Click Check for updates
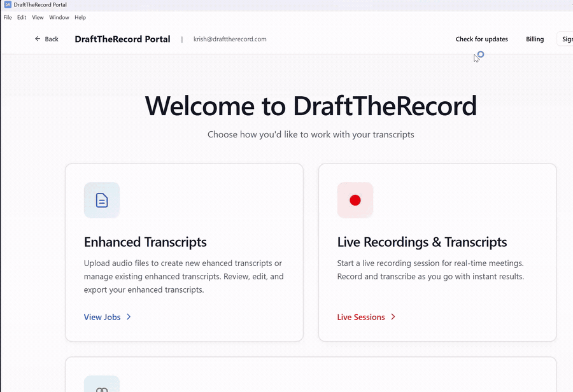The width and height of the screenshot is (573, 392). [481, 39]
